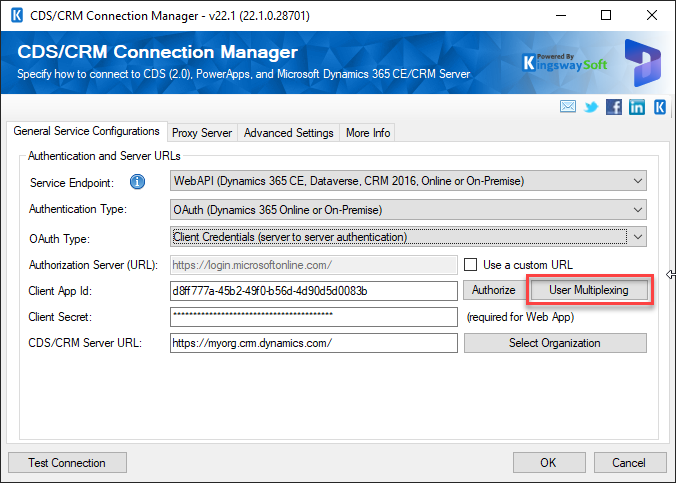Click the "Service Endpoint:" label

pos(72,183)
